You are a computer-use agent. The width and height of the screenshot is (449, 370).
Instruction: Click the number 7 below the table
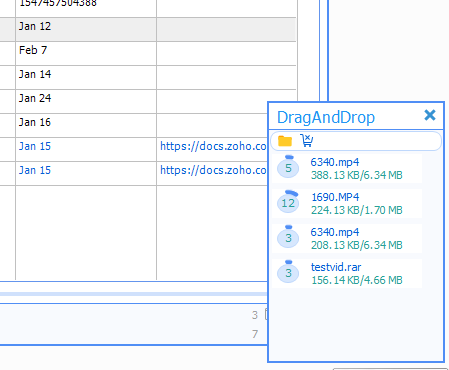(255, 334)
